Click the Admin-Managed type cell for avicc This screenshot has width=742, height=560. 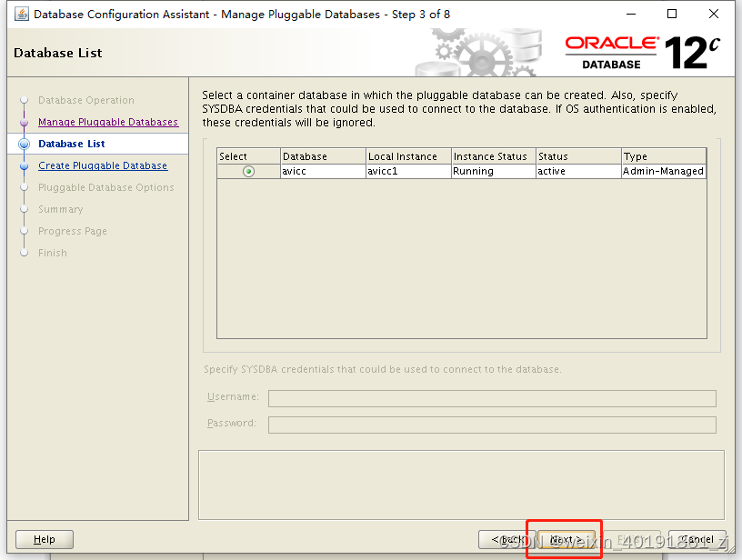coord(663,171)
